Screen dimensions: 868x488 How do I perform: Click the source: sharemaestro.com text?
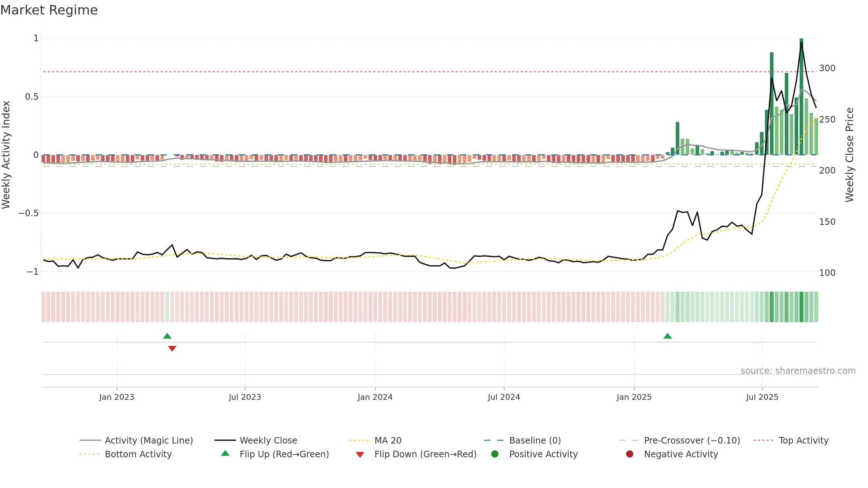point(798,371)
